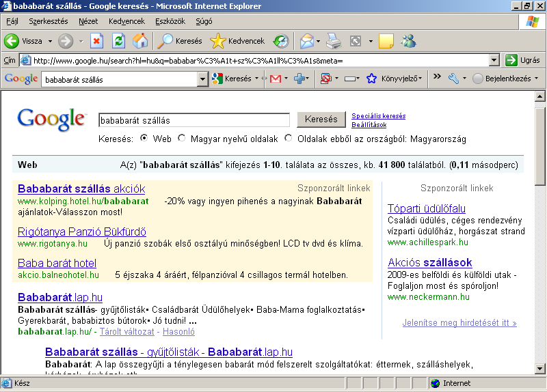Expand the Forward history dropdown arrow
Image resolution: width=547 pixels, height=392 pixels.
point(81,41)
